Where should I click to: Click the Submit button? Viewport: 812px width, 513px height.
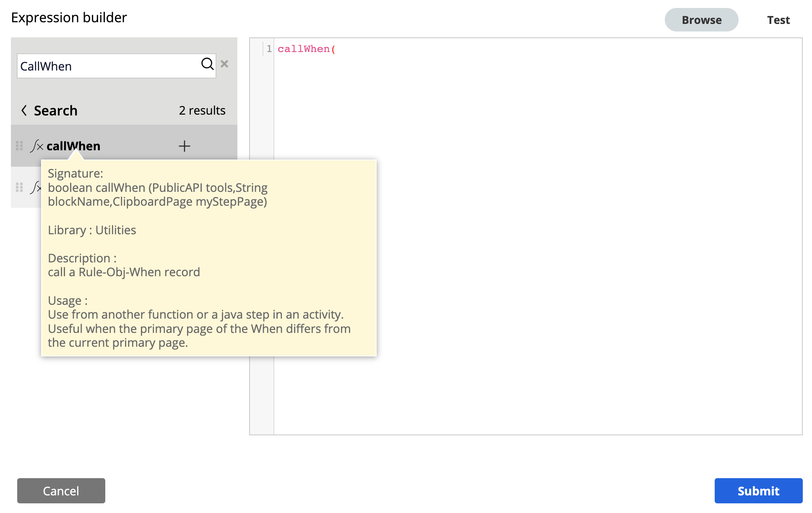tap(757, 491)
